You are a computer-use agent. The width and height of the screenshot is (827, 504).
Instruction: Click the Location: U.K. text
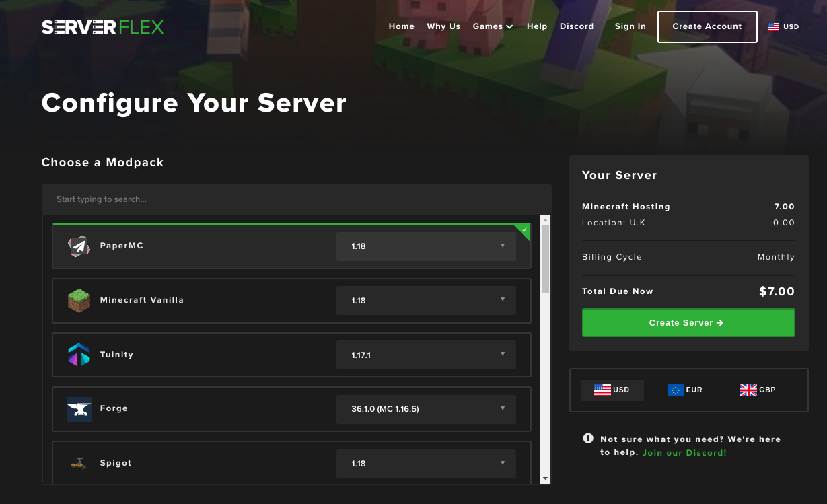(615, 223)
